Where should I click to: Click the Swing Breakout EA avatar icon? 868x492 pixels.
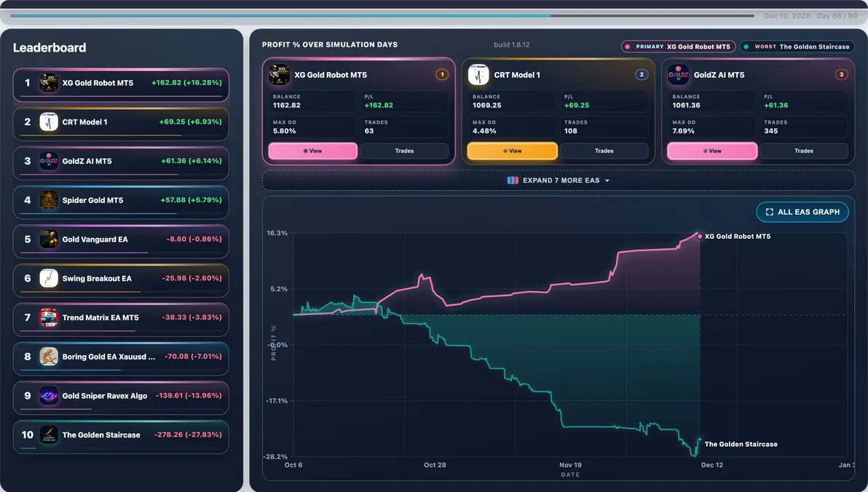point(49,278)
